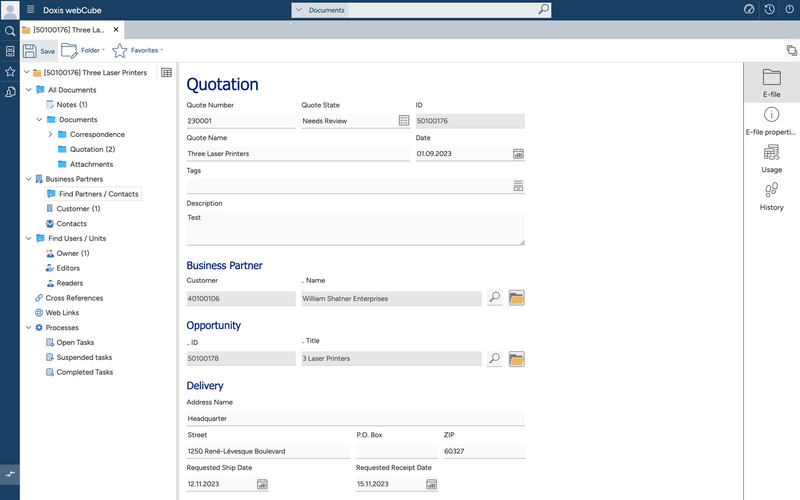This screenshot has height=500, width=800.
Task: Click the Customer search magnifier icon
Action: pyautogui.click(x=494, y=298)
